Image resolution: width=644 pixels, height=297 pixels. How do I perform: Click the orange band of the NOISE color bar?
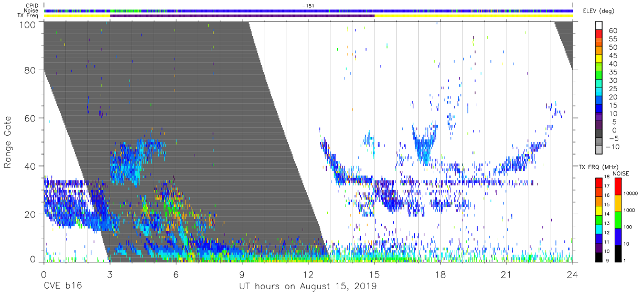618,203
